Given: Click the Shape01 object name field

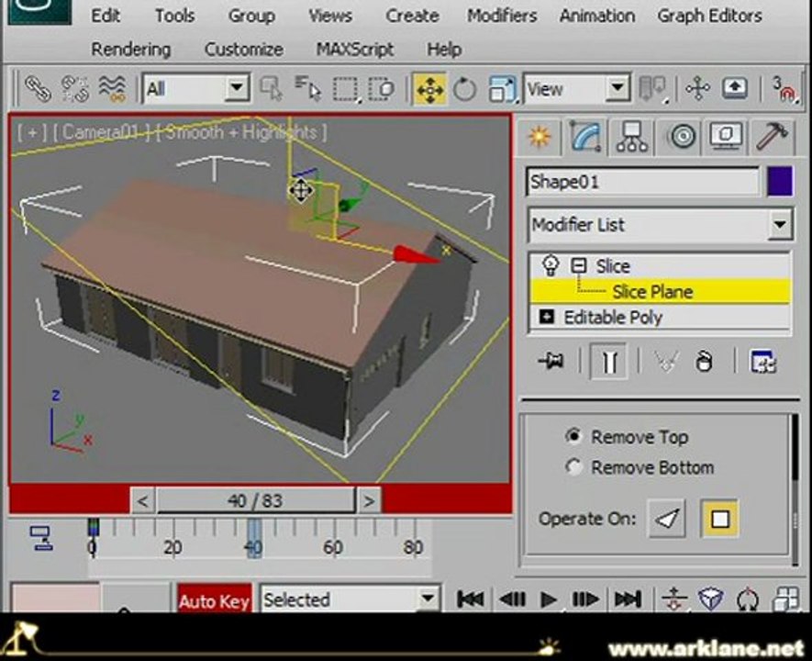Looking at the screenshot, I should [x=642, y=182].
